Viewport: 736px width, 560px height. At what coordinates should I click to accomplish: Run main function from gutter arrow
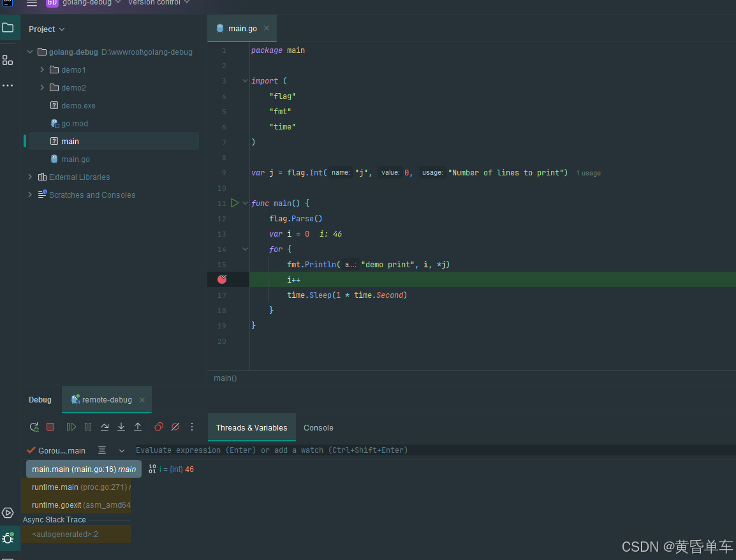pyautogui.click(x=234, y=203)
